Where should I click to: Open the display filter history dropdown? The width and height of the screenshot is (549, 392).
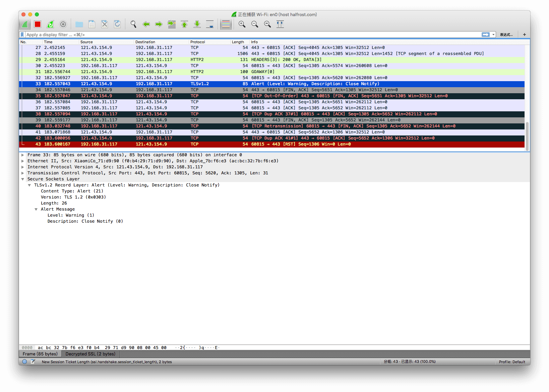(x=493, y=35)
